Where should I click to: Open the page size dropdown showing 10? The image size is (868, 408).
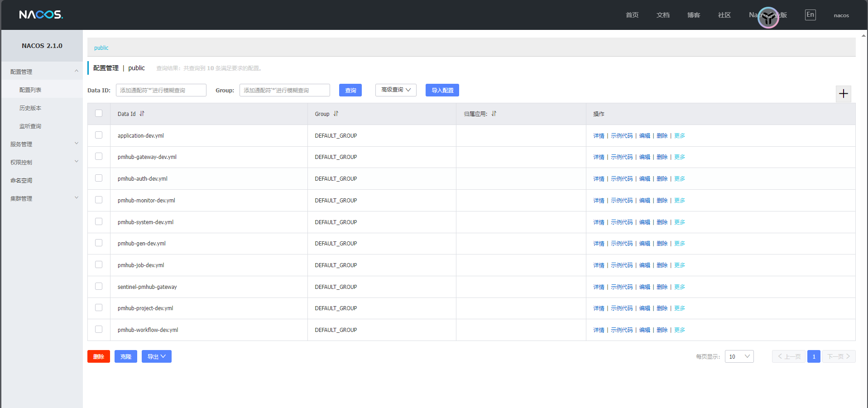tap(739, 356)
